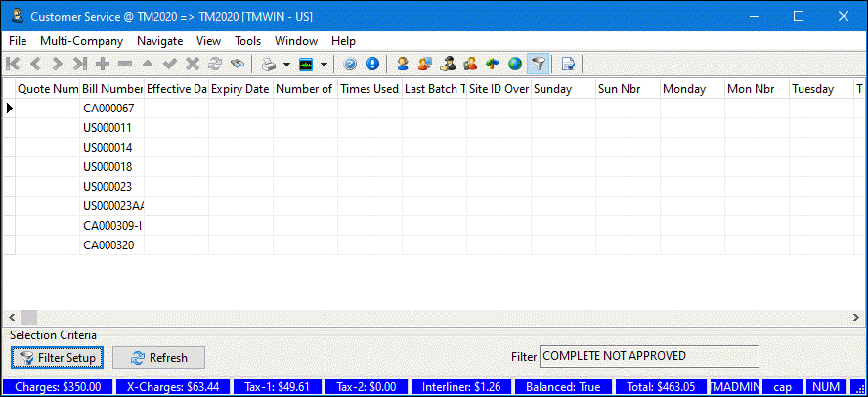The width and height of the screenshot is (868, 397).
Task: Click the Expiry Date column header
Action: pyautogui.click(x=239, y=89)
